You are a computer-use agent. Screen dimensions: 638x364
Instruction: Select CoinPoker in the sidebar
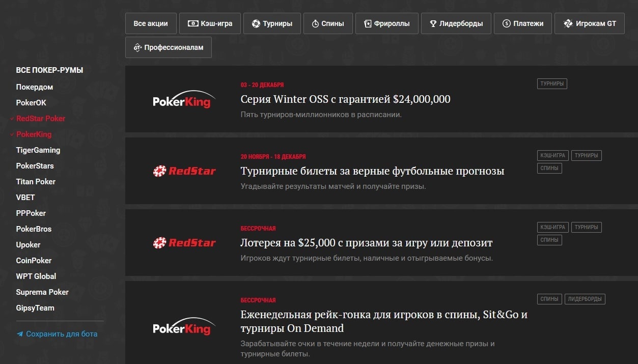[34, 261]
